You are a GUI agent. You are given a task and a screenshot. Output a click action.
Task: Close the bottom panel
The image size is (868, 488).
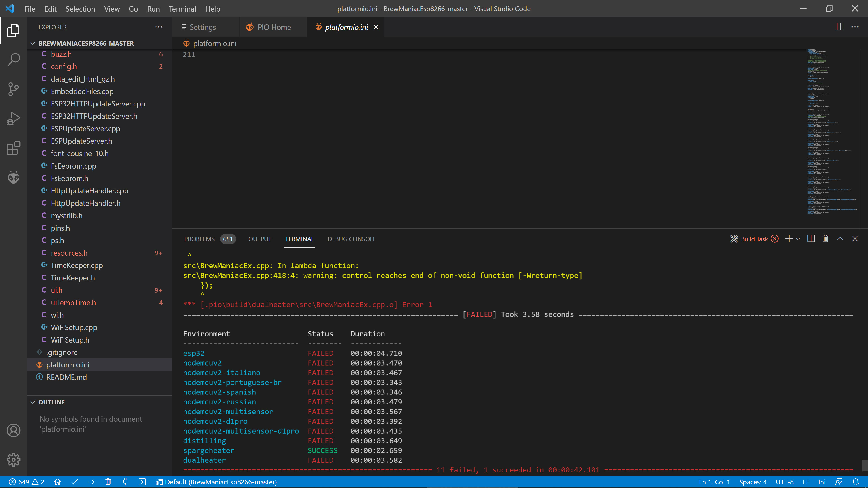[x=855, y=239]
